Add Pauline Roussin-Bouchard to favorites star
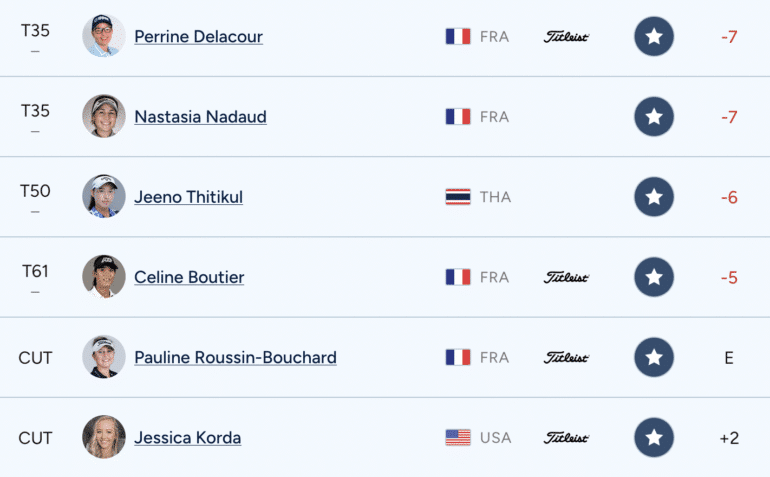This screenshot has width=770, height=477. coord(654,357)
